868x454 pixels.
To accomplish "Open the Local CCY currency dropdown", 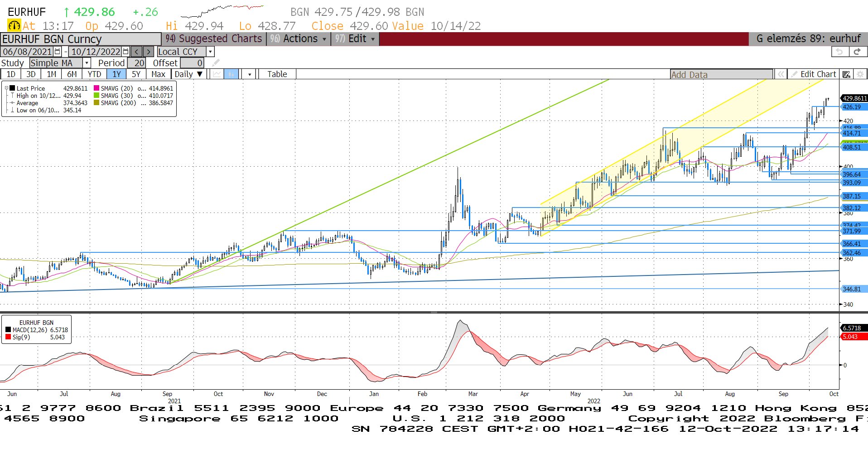I will pyautogui.click(x=210, y=52).
